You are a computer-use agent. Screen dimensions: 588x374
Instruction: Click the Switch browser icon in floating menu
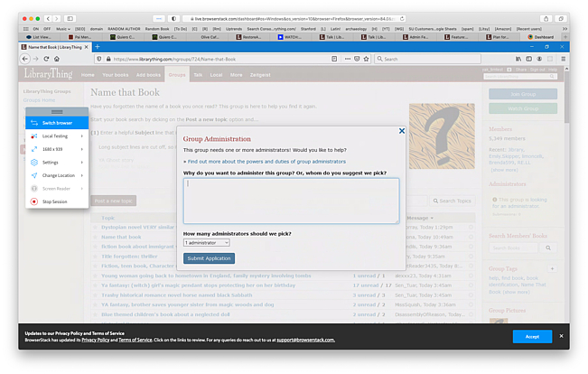point(34,123)
